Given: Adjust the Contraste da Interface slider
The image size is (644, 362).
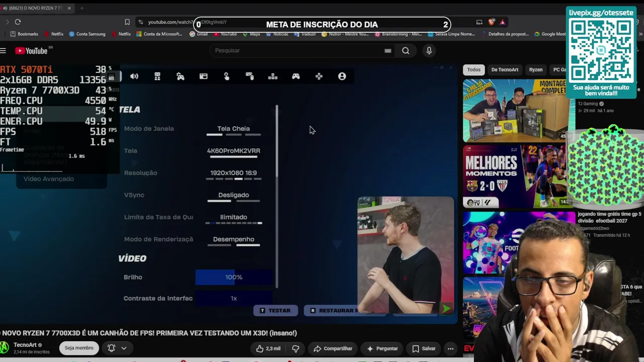Looking at the screenshot, I should 234,298.
